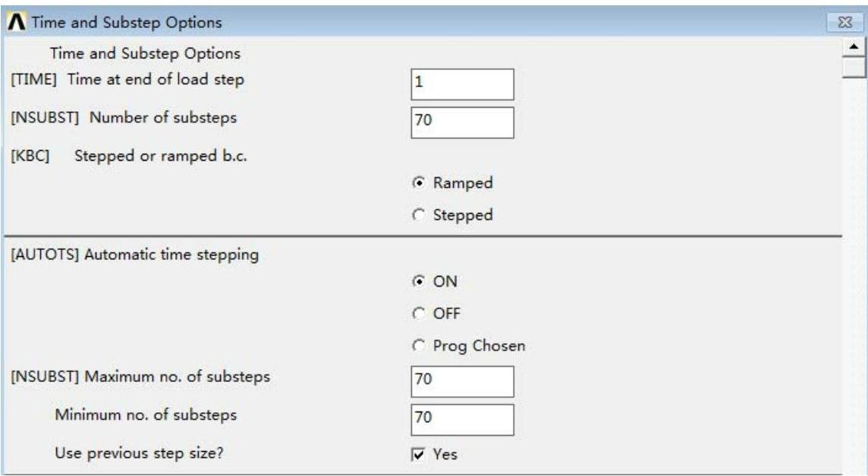
Task: Click the Time at end of load step field
Action: (462, 85)
